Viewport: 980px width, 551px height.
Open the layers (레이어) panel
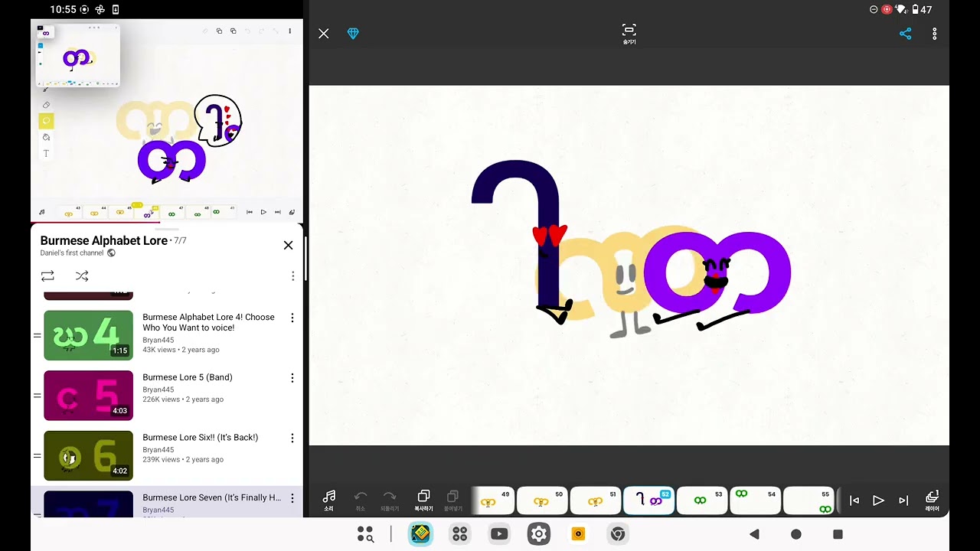pyautogui.click(x=932, y=500)
